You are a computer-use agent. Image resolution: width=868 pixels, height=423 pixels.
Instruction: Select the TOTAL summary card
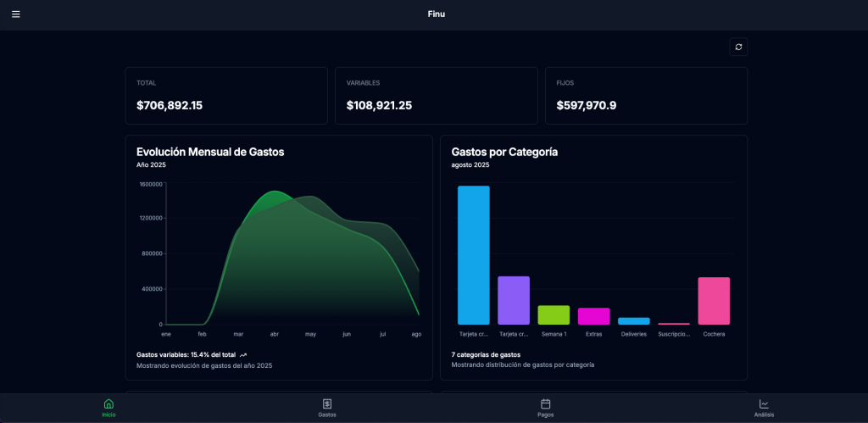[x=226, y=96]
